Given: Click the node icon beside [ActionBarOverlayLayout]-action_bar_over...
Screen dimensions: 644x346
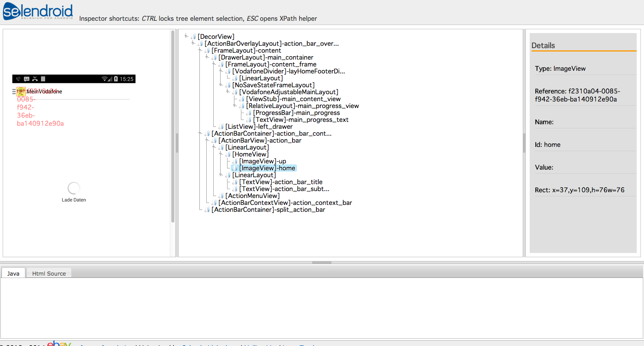Looking at the screenshot, I should [201, 43].
